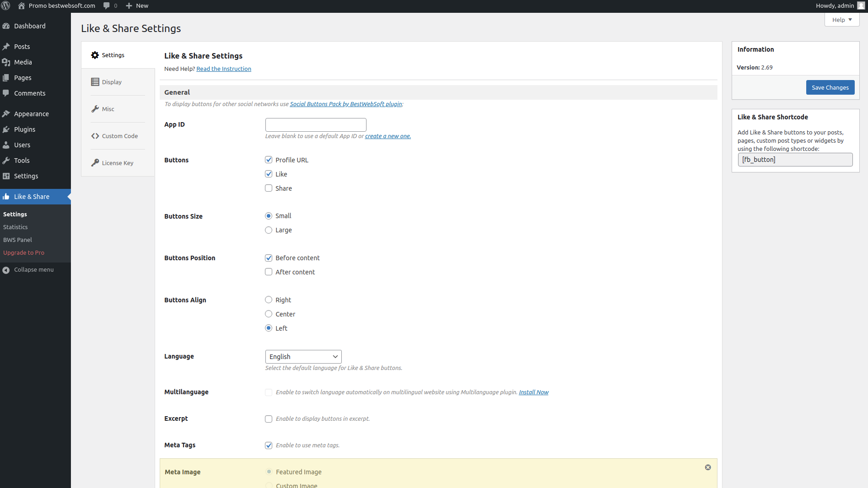Click the Custom Code brackets icon
Viewport: 868px width, 488px height.
pyautogui.click(x=95, y=136)
